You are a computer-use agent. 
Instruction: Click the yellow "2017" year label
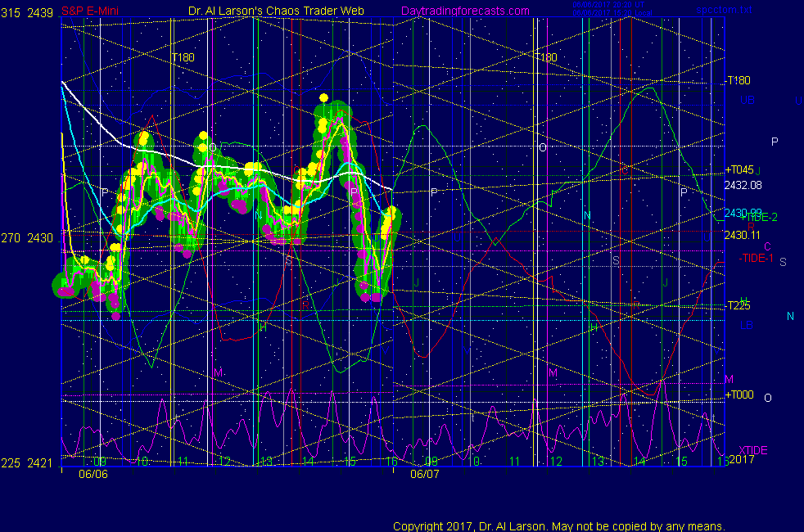[x=742, y=459]
